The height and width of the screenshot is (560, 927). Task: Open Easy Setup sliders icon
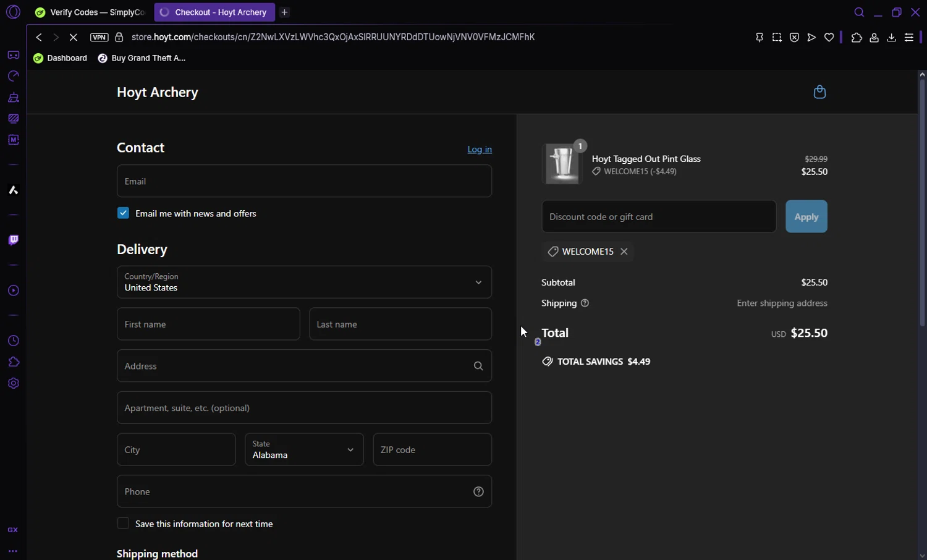(909, 38)
